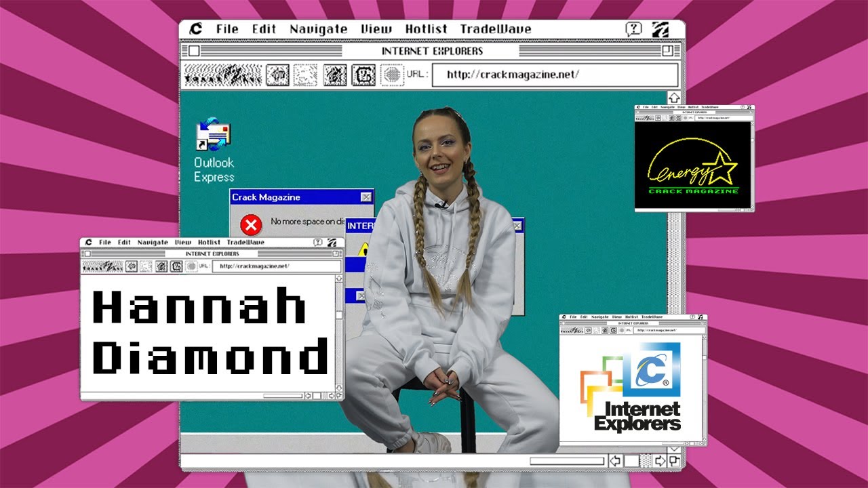Image resolution: width=868 pixels, height=488 pixels.
Task: Click the horizontal scroll thumb at main window bottom
Action: tap(631, 461)
